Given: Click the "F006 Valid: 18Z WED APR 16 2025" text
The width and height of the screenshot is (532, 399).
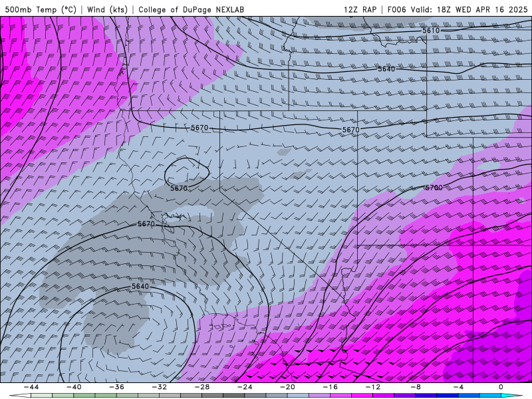Looking at the screenshot, I should [x=458, y=9].
